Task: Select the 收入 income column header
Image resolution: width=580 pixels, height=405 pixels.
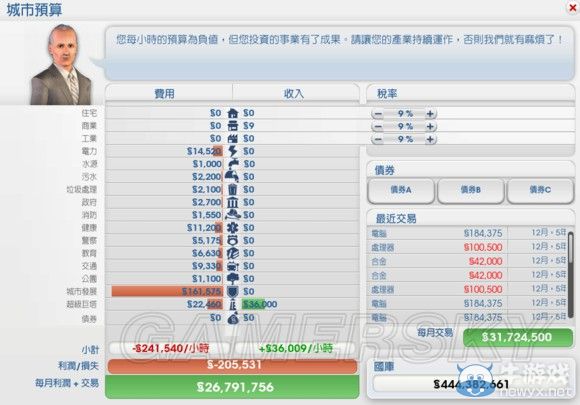Action: [294, 93]
